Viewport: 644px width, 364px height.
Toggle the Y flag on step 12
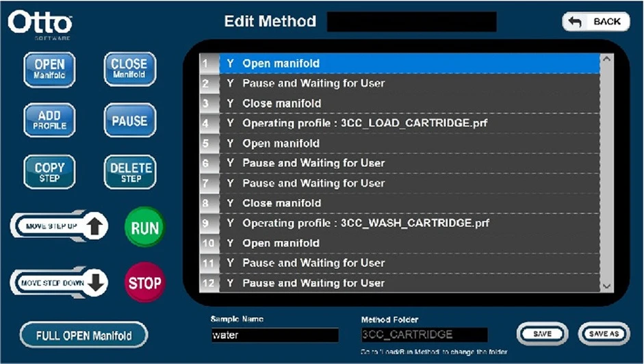tap(231, 283)
